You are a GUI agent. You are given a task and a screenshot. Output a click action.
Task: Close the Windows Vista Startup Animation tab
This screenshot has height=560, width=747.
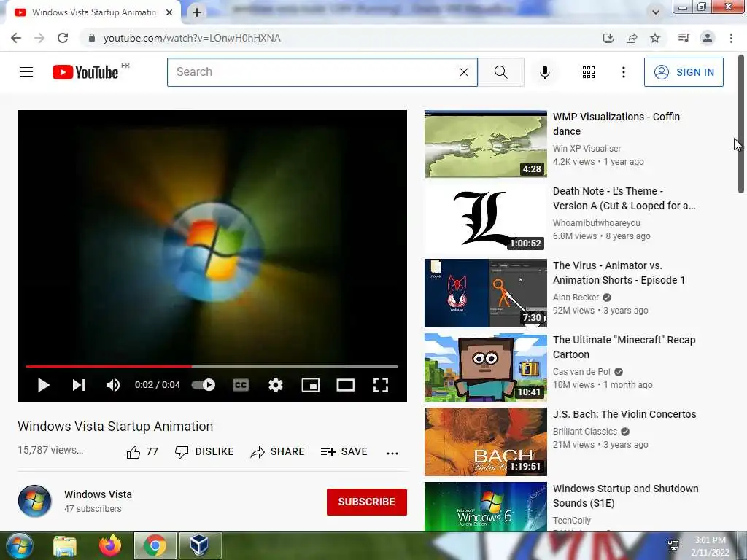[x=169, y=12]
